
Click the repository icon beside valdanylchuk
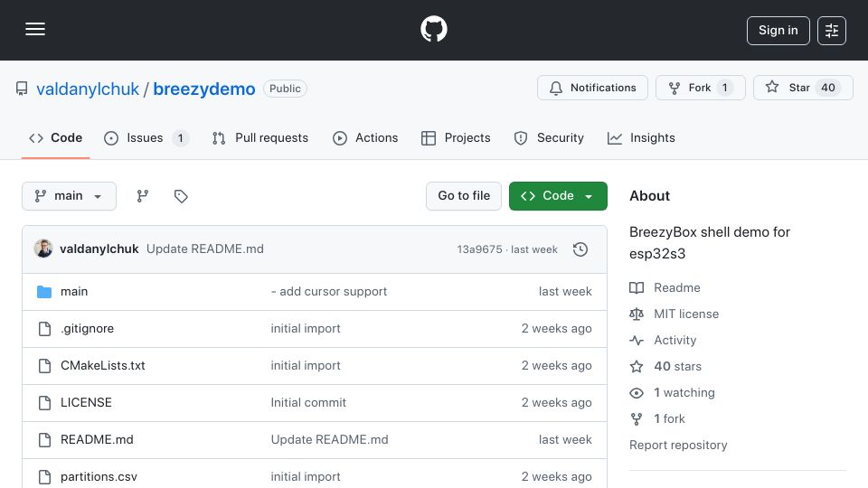pos(22,89)
